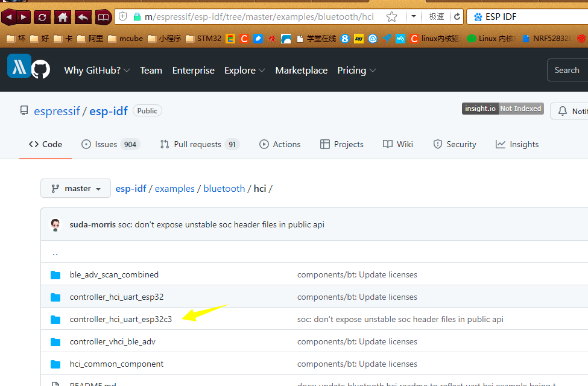
Task: Open the Insights tab
Action: tap(517, 144)
